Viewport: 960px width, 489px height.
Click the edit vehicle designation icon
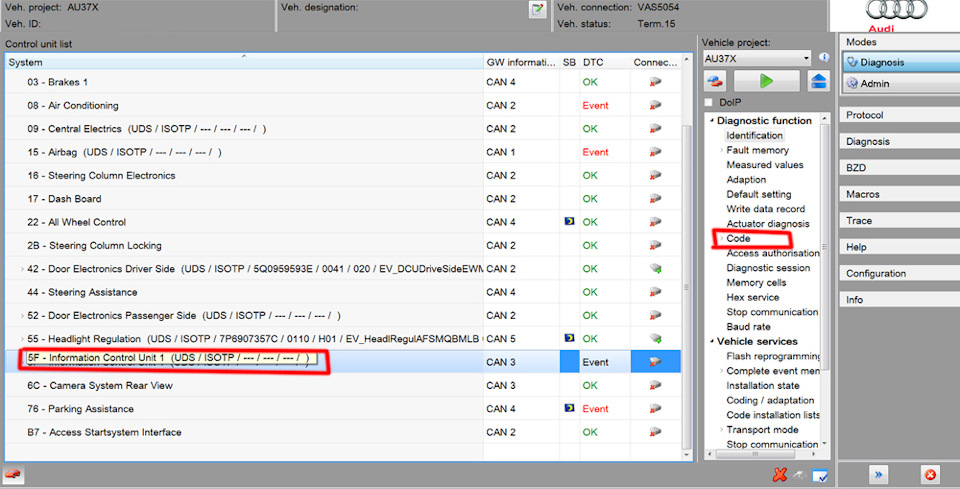(x=538, y=9)
